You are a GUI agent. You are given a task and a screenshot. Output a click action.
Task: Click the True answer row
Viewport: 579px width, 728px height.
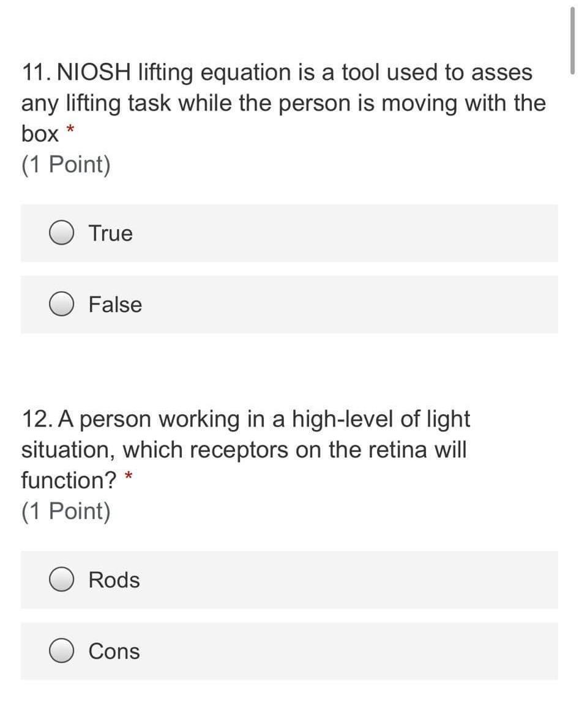289,233
